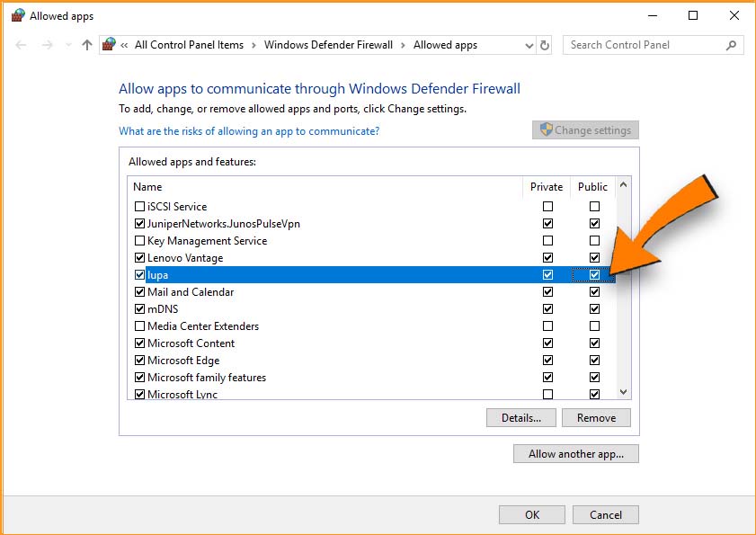
Task: Navigate to All Control Panel Items
Action: pos(189,45)
